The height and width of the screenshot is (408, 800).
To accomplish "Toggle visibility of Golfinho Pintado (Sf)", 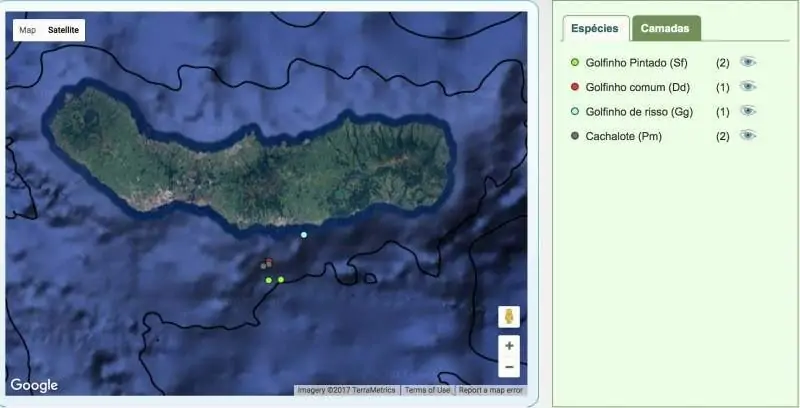I will [x=748, y=62].
